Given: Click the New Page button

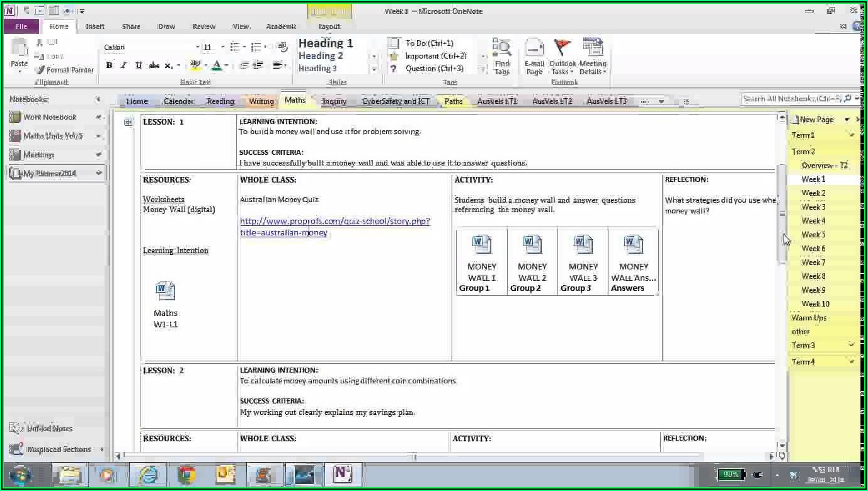Looking at the screenshot, I should [816, 120].
